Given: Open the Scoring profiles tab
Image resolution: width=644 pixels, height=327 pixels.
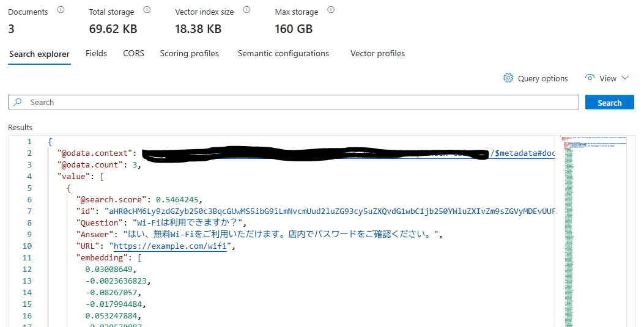Looking at the screenshot, I should tap(190, 53).
